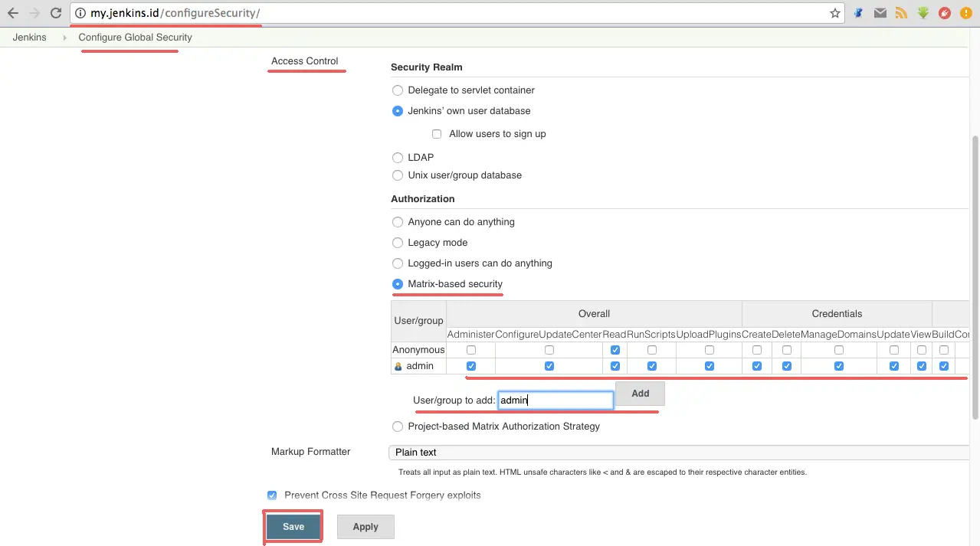The image size is (980, 546).
Task: Select Jenkins' own user database
Action: point(398,111)
